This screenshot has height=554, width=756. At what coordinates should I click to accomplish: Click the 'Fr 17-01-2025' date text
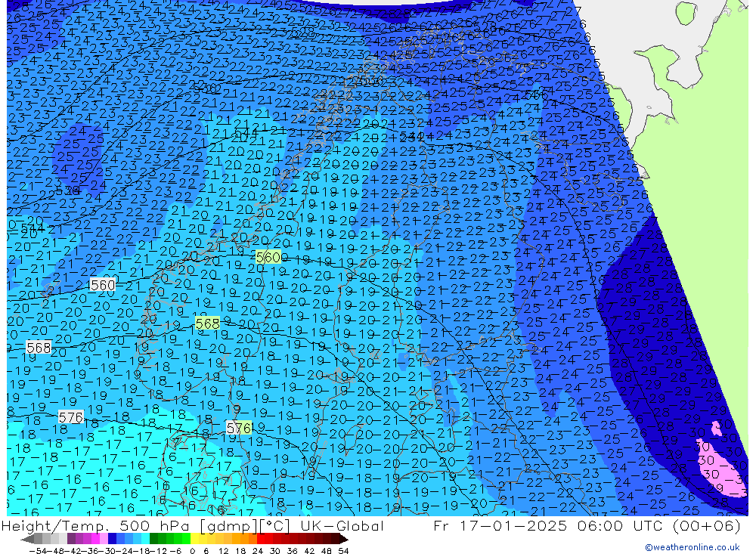500,525
